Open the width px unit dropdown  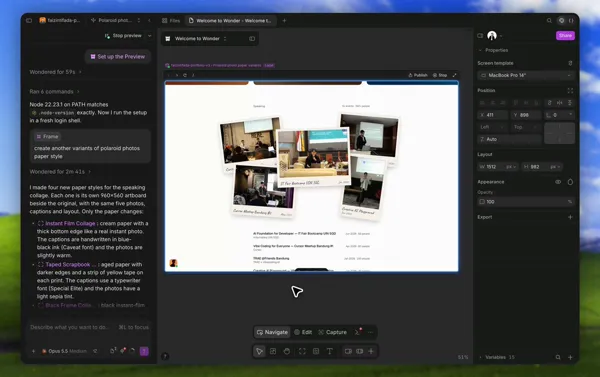[x=511, y=167]
